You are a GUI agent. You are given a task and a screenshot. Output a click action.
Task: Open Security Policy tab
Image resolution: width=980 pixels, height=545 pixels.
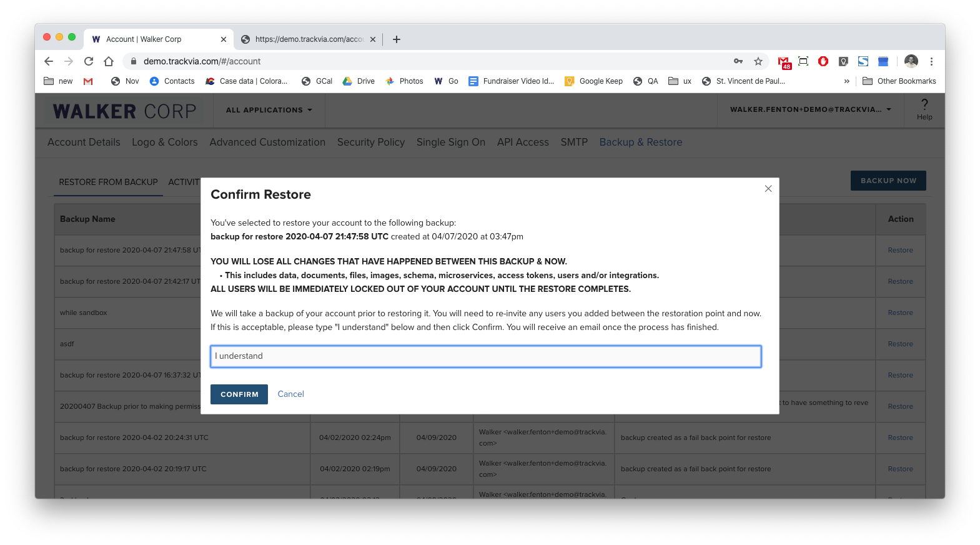point(371,142)
